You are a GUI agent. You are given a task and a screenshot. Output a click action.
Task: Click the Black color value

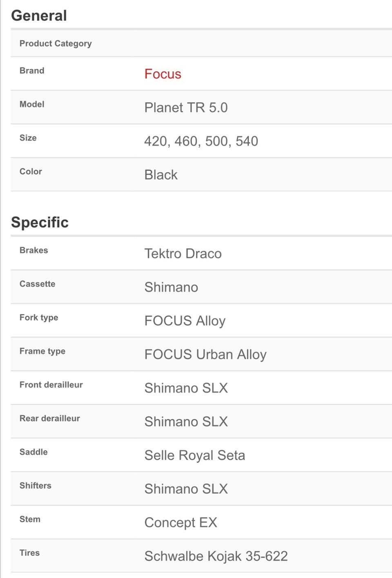tap(161, 175)
